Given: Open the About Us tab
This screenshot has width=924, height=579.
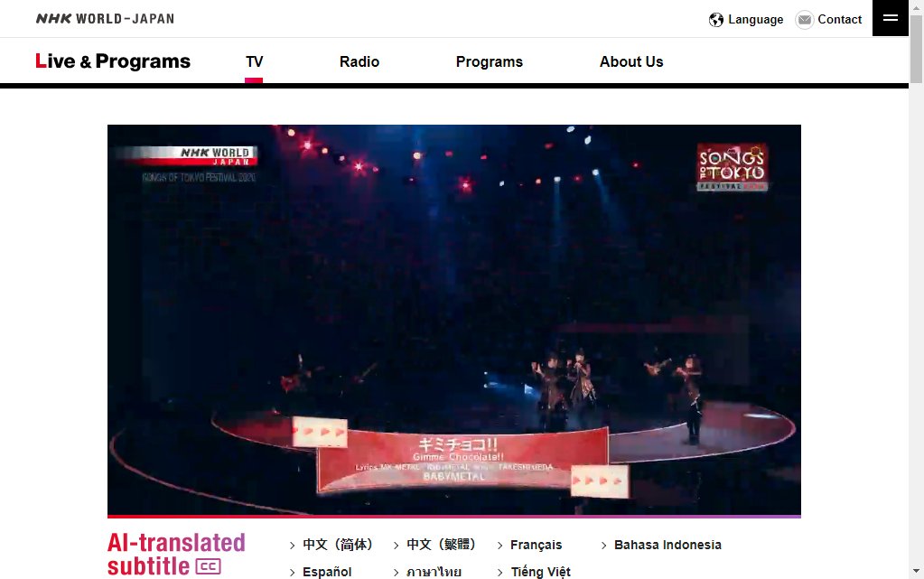Looking at the screenshot, I should pyautogui.click(x=631, y=62).
